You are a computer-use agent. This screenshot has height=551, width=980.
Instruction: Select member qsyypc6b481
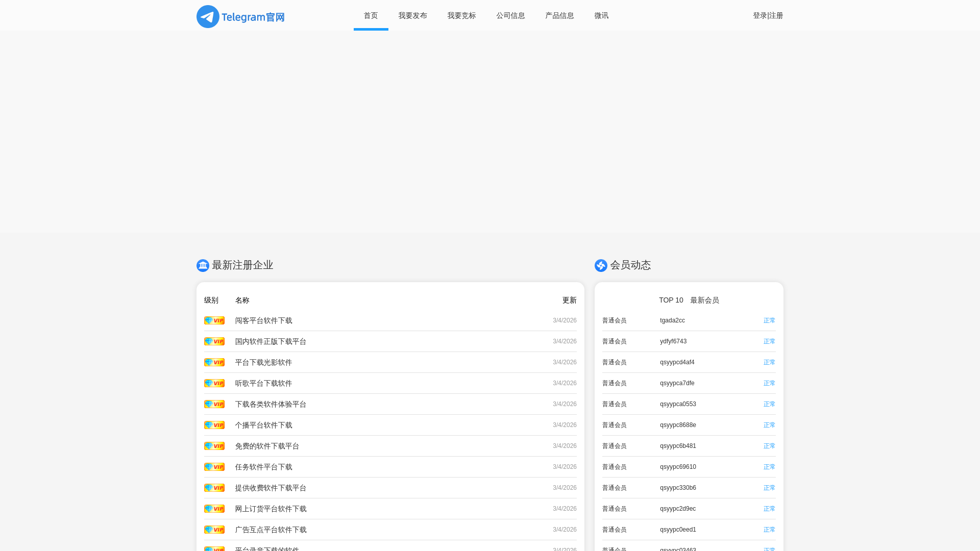(678, 446)
